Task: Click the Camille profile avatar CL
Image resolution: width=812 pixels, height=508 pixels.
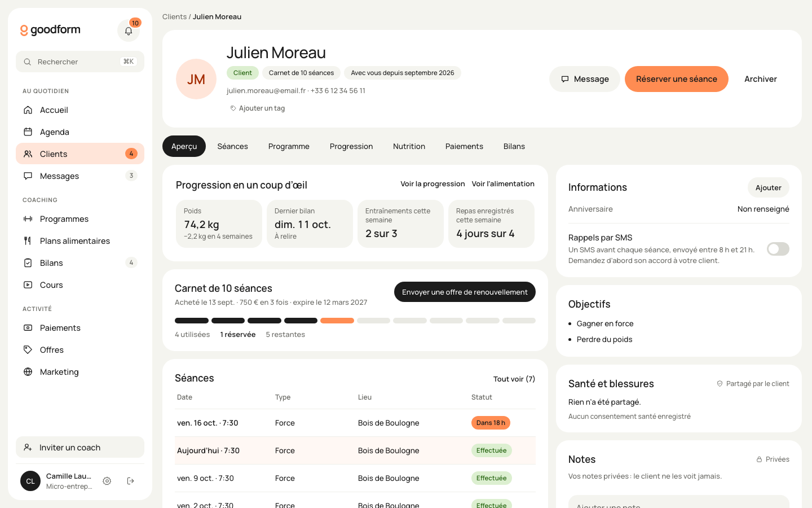Action: point(30,481)
